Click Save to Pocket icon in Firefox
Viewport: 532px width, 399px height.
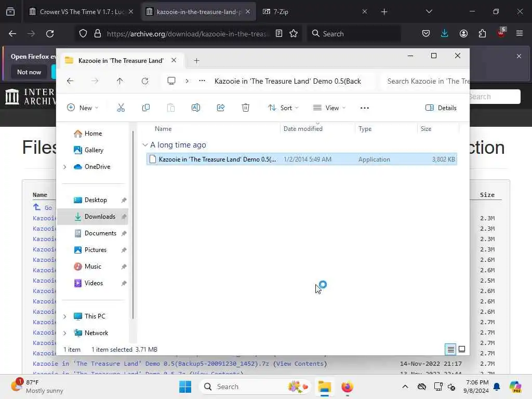click(x=426, y=34)
